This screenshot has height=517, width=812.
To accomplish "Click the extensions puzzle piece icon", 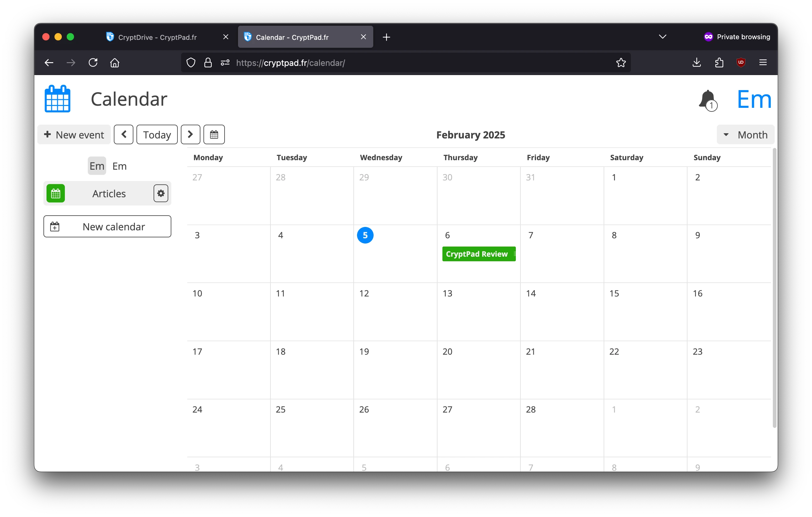I will (x=719, y=62).
